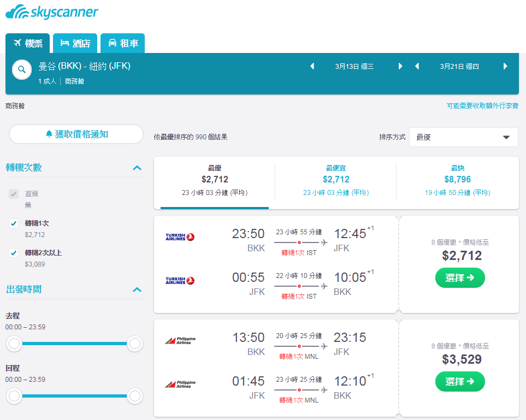Collapse the 轉機次數 filter section
The height and width of the screenshot is (420, 526).
click(137, 168)
